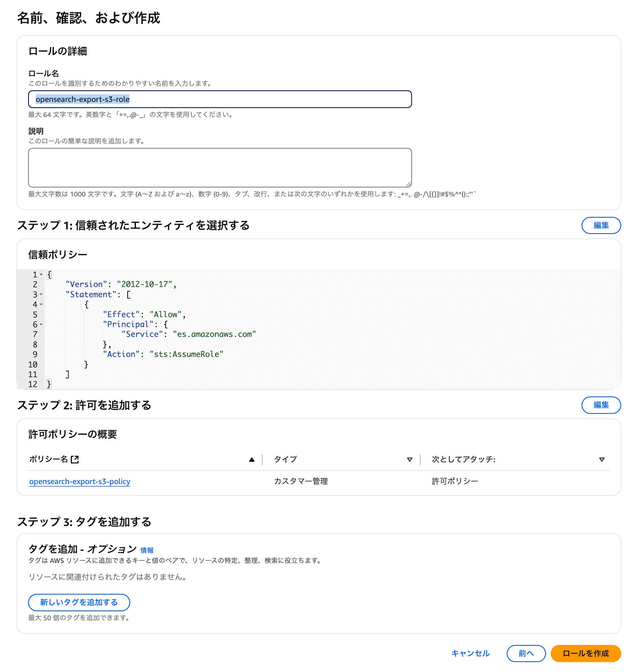This screenshot has height=672, width=632.
Task: Click the external link icon beside ポリシー名
Action: [75, 459]
